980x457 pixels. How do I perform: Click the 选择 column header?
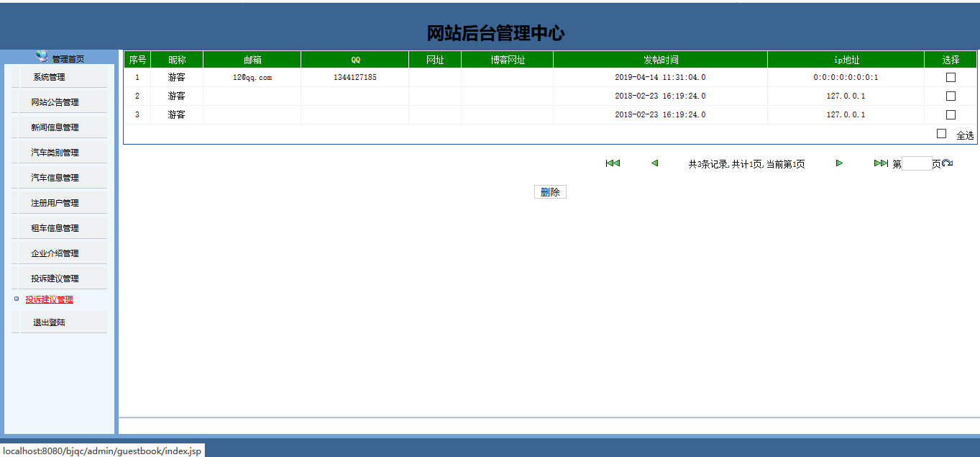point(951,60)
